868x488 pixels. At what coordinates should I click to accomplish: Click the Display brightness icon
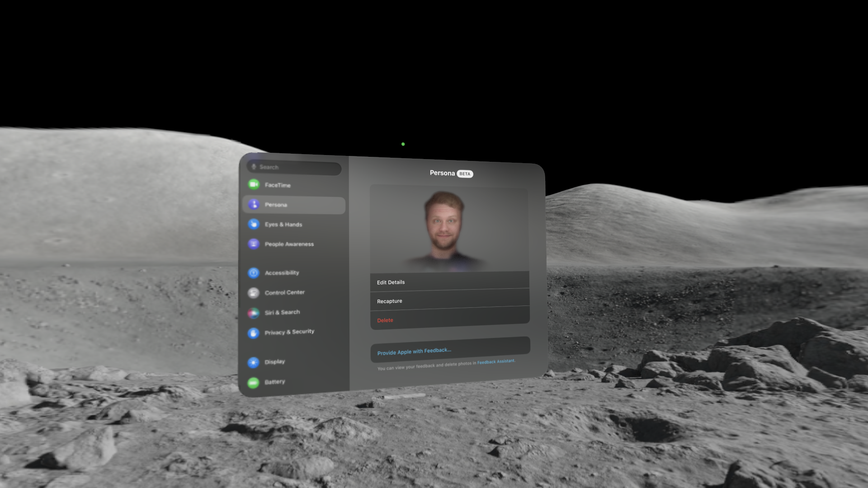pyautogui.click(x=254, y=362)
